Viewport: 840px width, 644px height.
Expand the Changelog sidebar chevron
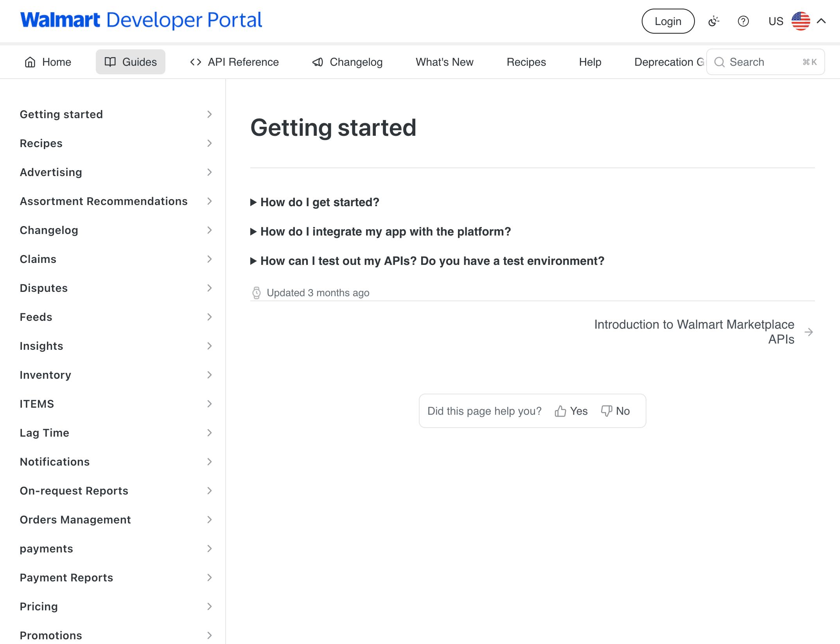coord(210,230)
